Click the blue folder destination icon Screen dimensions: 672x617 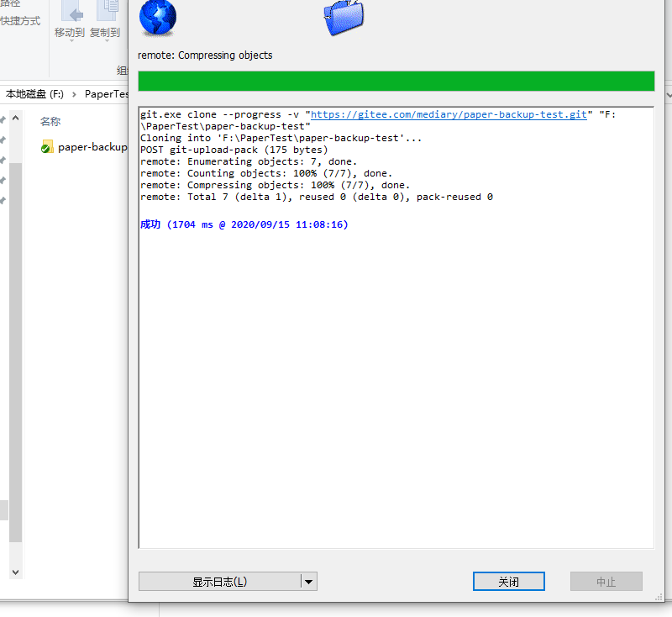[344, 18]
